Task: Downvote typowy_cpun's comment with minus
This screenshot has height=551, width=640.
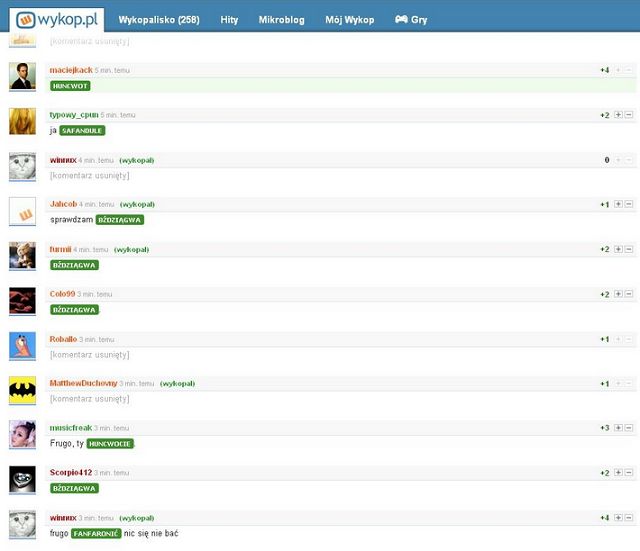Action: [x=629, y=115]
